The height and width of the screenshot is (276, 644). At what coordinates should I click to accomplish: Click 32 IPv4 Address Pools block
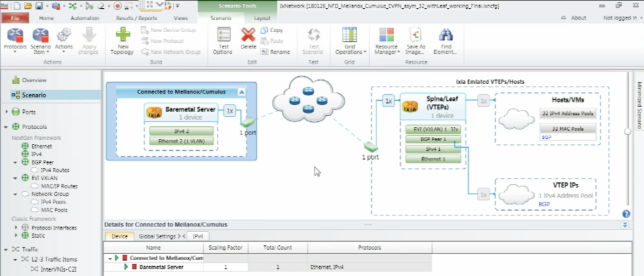(x=568, y=113)
